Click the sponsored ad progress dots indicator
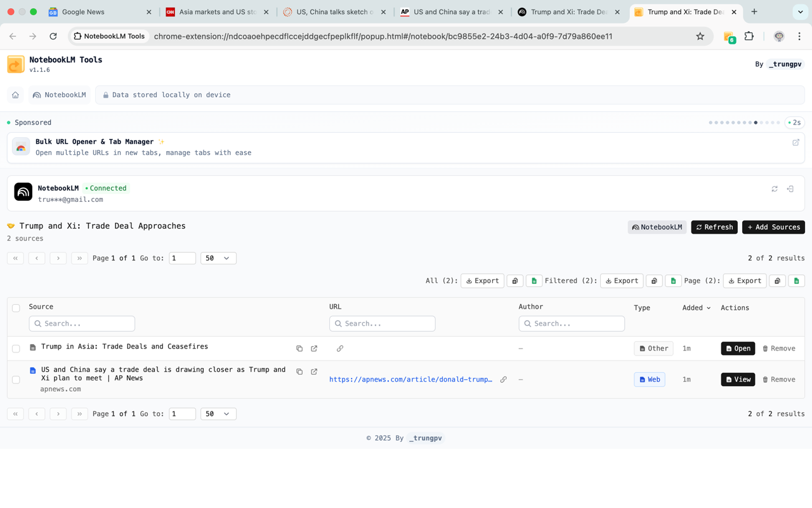This screenshot has height=508, width=812. tap(744, 122)
